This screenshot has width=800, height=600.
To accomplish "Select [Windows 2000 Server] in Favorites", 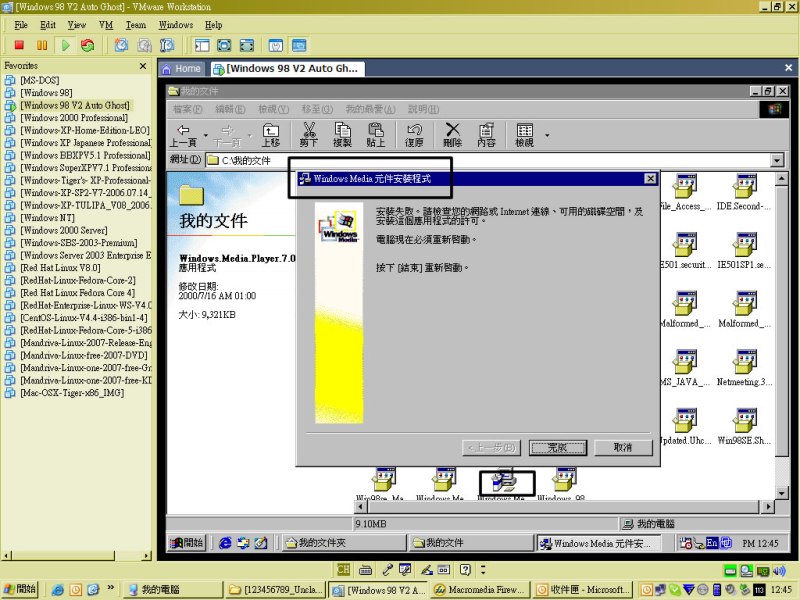I will pos(64,230).
